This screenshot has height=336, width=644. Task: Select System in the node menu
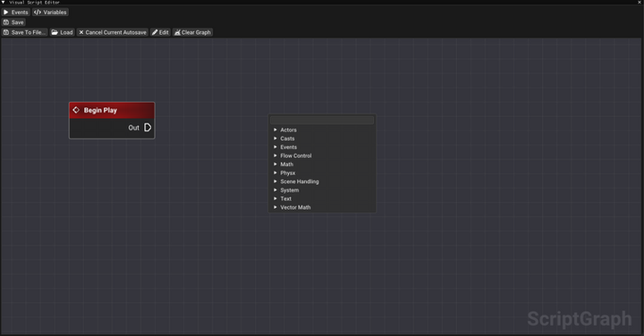[290, 190]
